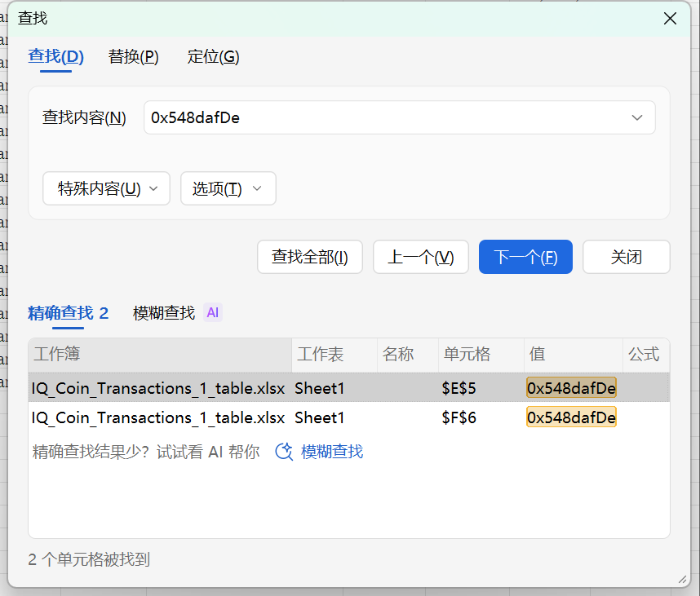Select the 精确查找 results tab
The width and height of the screenshot is (700, 596).
(68, 313)
